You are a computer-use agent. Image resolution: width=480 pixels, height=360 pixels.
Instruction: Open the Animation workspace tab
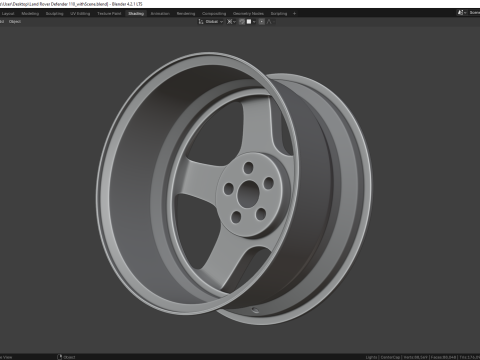(160, 14)
